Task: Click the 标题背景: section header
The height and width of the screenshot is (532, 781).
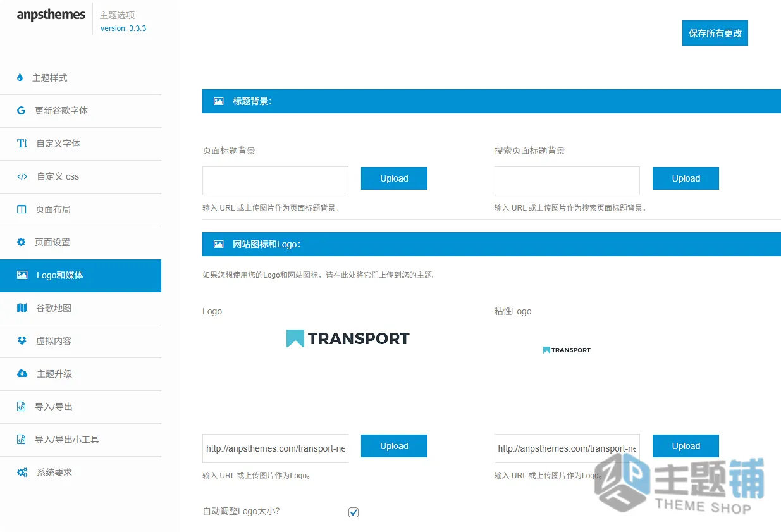Action: (x=491, y=101)
